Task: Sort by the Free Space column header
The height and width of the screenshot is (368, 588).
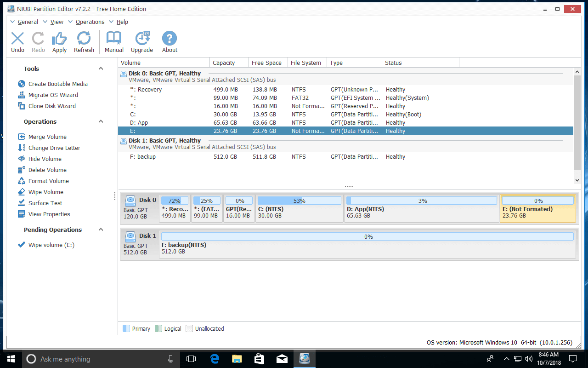Action: pos(268,63)
